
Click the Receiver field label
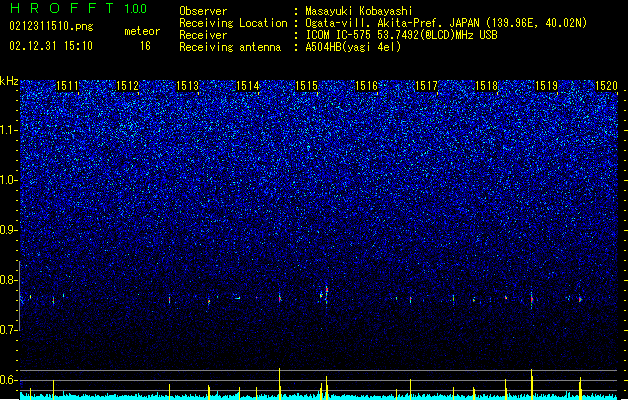tap(203, 35)
